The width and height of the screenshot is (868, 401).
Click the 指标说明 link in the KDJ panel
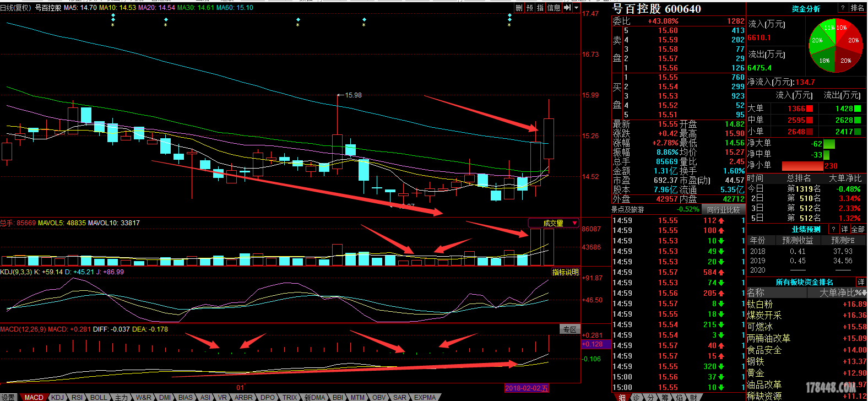566,272
